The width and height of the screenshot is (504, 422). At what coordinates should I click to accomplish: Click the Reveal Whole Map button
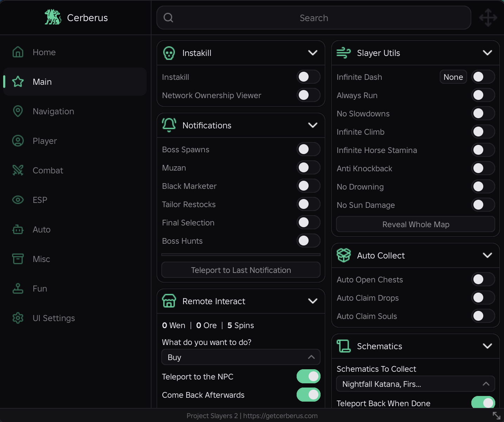415,224
